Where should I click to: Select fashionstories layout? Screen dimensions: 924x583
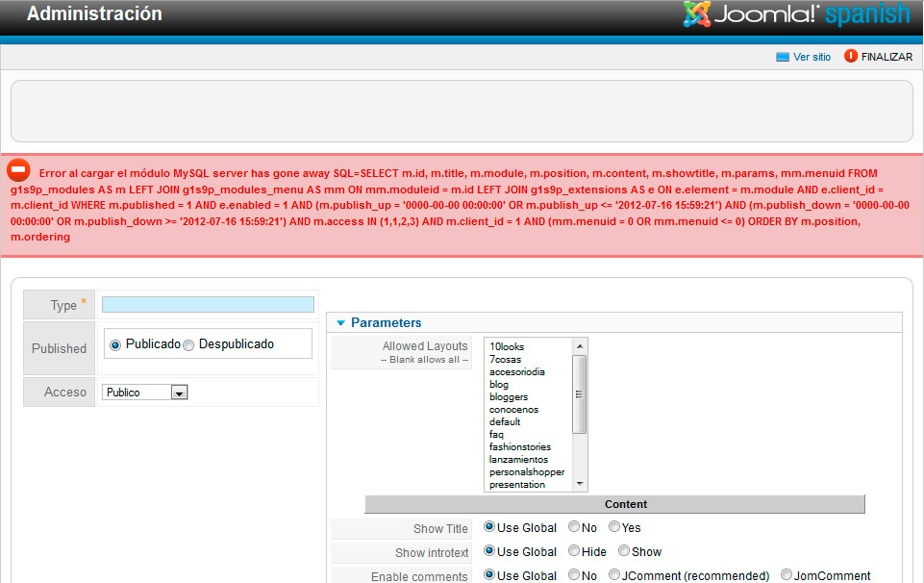point(520,446)
